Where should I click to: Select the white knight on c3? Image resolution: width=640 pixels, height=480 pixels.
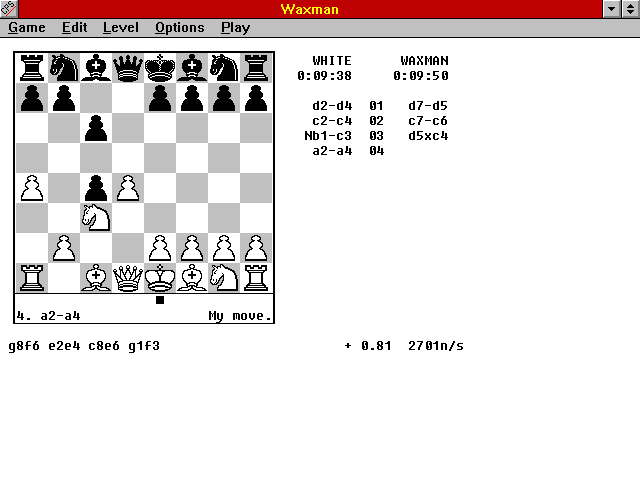click(x=96, y=218)
